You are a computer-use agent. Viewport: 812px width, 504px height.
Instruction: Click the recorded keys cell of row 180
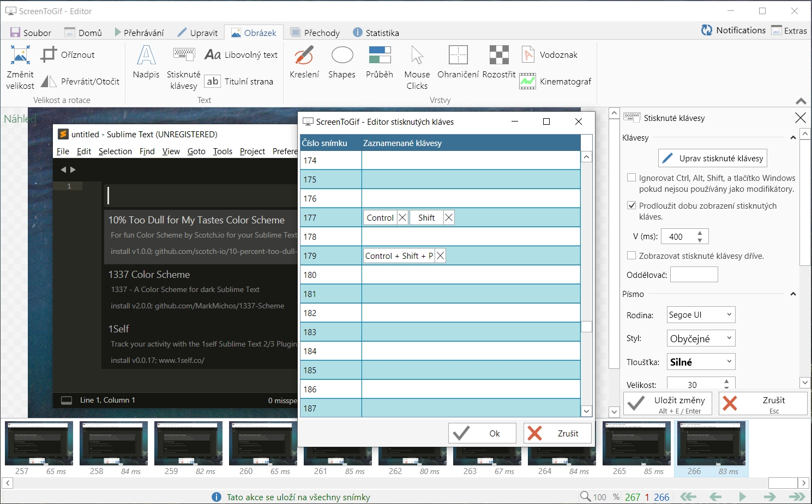[471, 275]
